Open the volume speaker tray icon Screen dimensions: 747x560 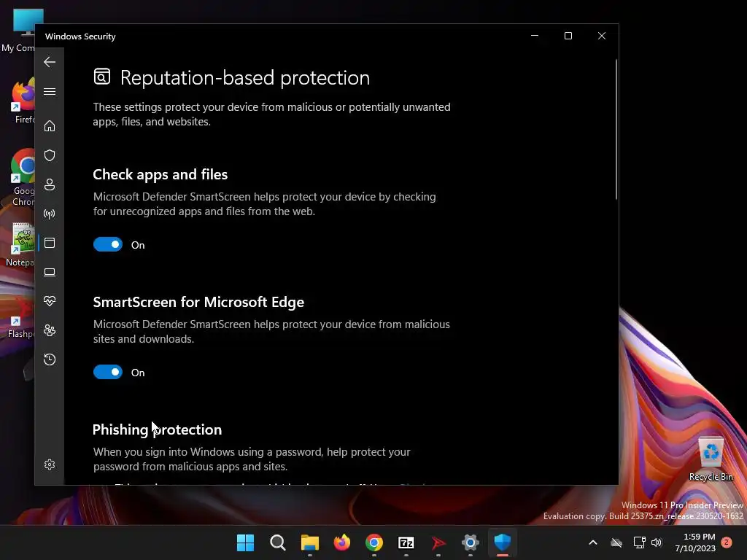point(657,542)
